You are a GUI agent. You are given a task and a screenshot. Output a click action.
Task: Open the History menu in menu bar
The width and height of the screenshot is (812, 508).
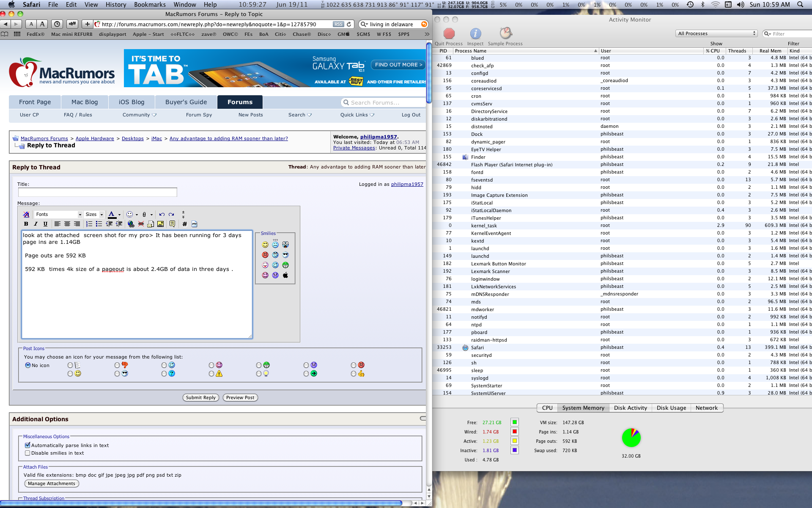pos(116,5)
